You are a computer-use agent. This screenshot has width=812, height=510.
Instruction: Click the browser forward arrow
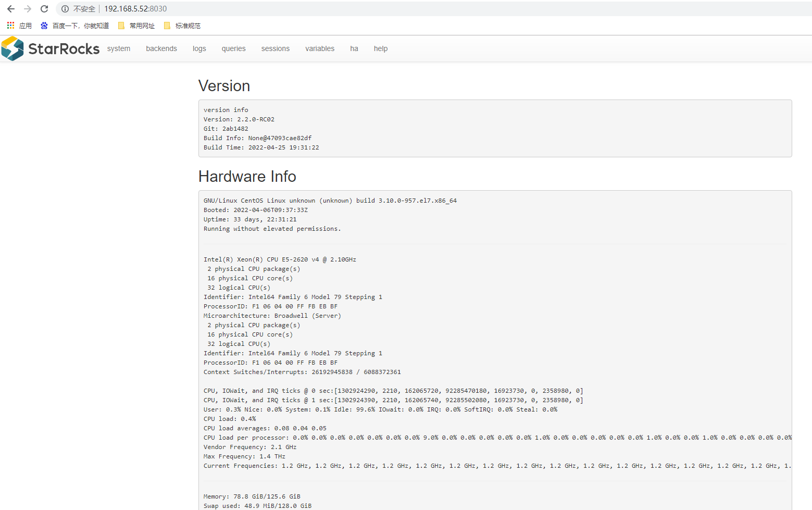tap(28, 9)
